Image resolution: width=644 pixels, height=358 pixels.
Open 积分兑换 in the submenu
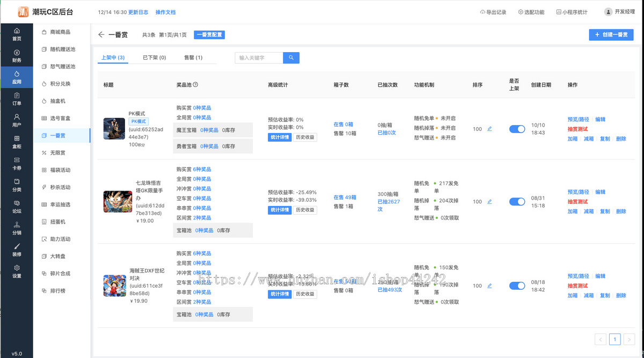(60, 84)
